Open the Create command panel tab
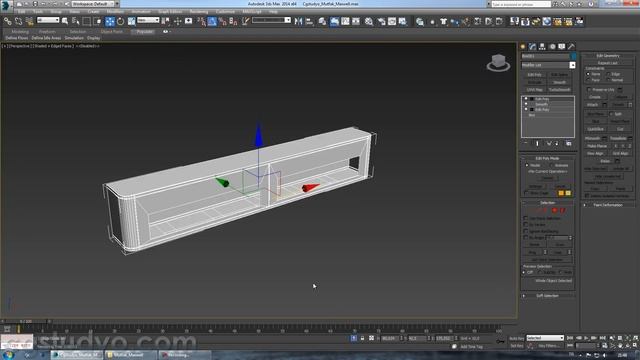640x360 pixels. coord(523,47)
